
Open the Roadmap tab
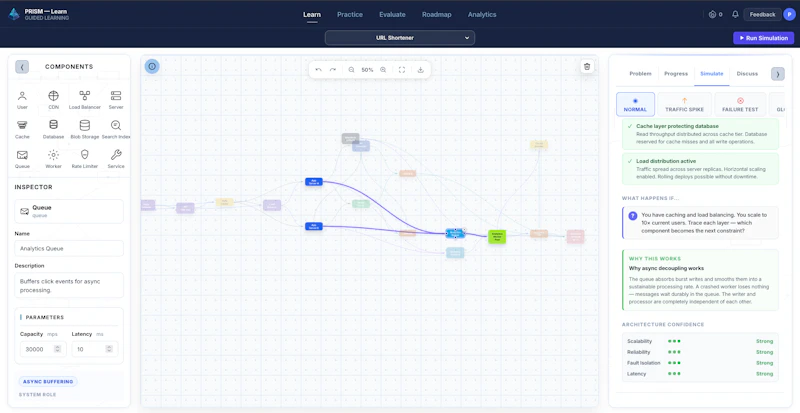[437, 14]
